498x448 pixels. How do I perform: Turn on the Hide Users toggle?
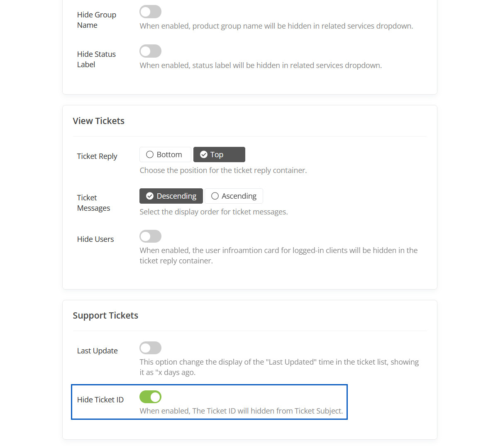150,236
